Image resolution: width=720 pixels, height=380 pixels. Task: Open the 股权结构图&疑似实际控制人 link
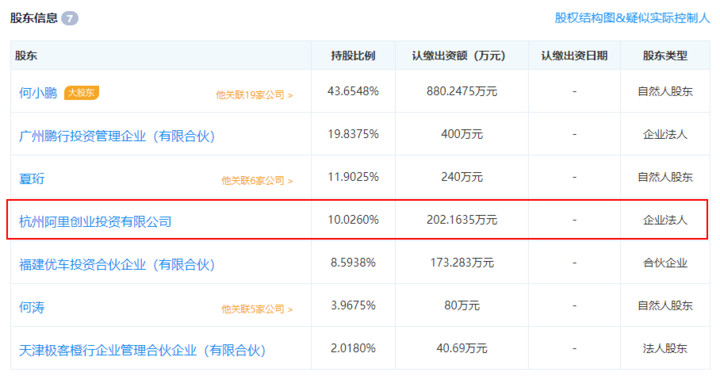tap(632, 18)
